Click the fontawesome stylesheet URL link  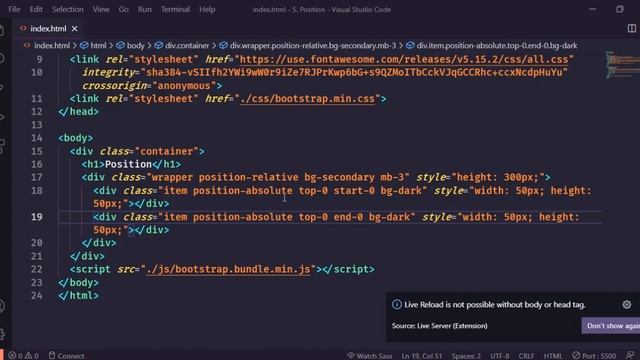click(404, 60)
